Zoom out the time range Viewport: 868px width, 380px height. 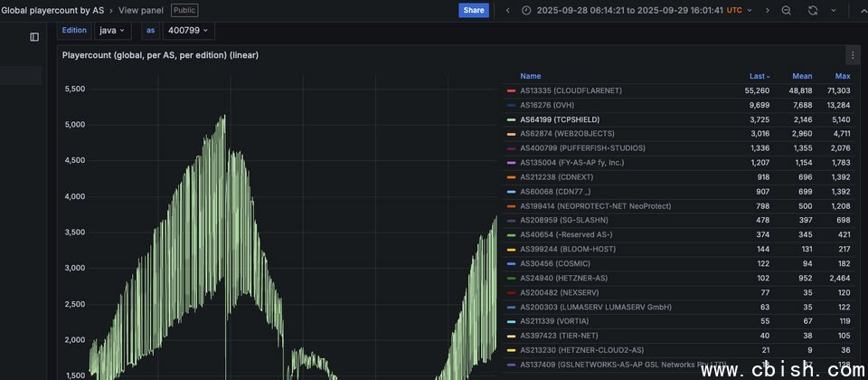tap(787, 10)
